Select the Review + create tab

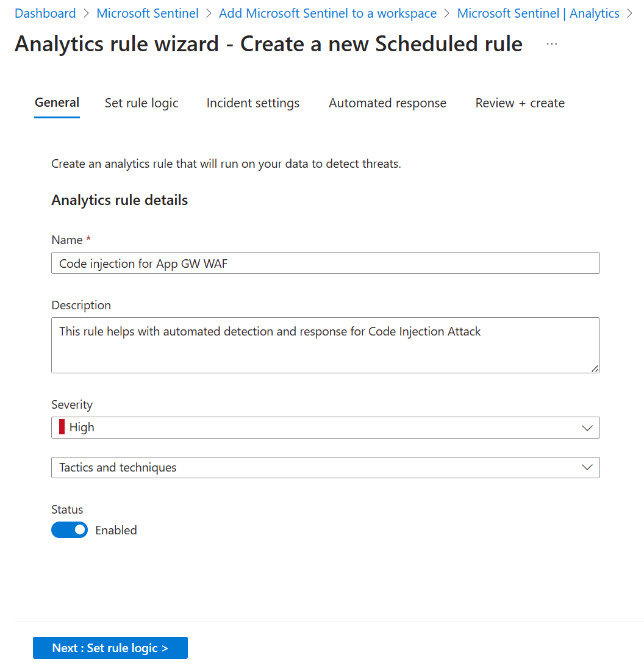520,103
